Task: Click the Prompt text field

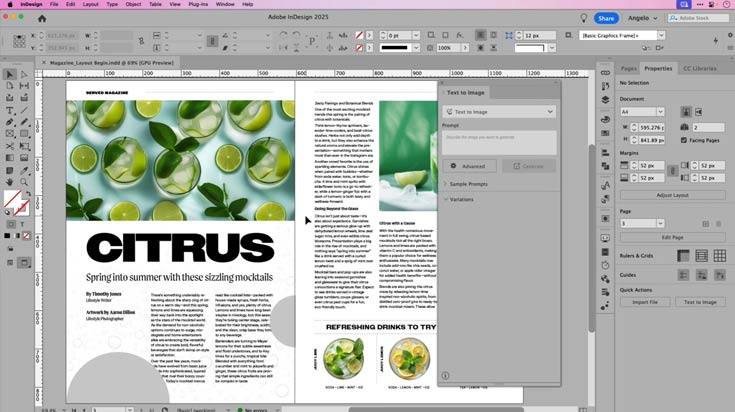Action: 499,142
